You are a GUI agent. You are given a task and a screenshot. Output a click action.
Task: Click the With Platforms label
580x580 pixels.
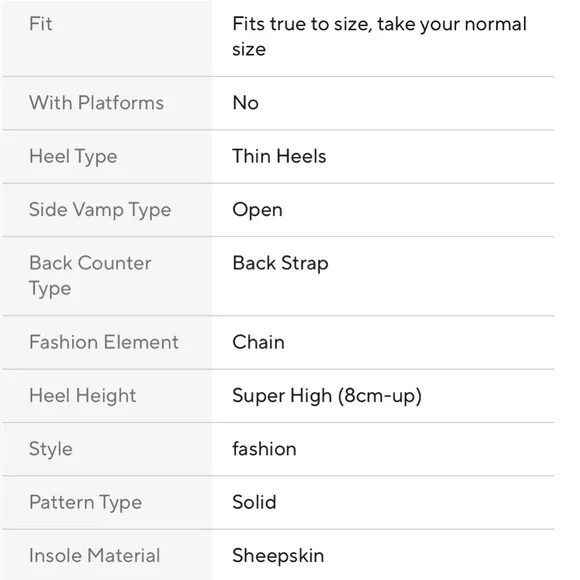[x=96, y=103]
